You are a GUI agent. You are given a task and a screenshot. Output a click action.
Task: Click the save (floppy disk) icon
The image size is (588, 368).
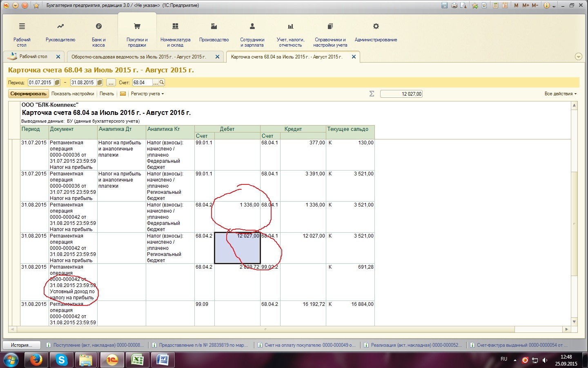[444, 5]
